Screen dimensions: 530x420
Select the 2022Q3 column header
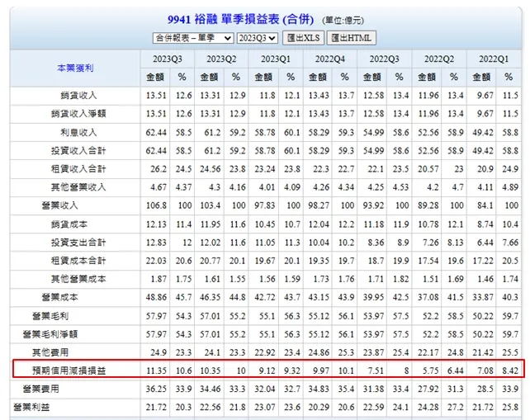click(x=385, y=59)
